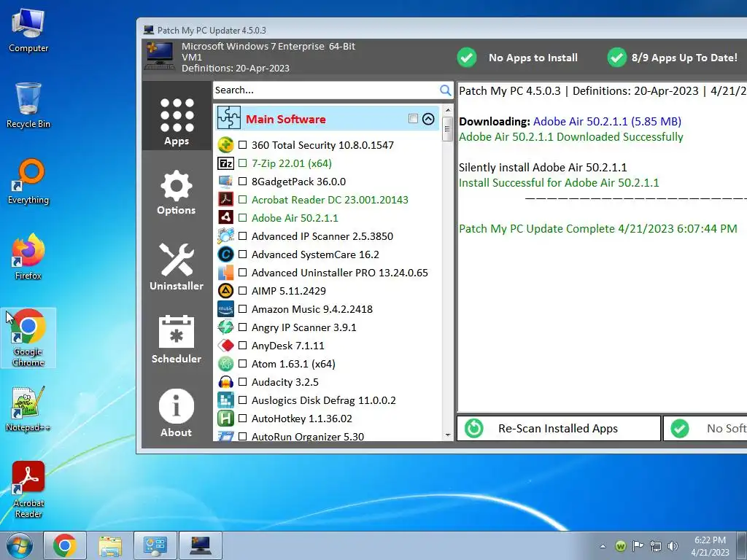Click the 8GadgetPack app icon
The width and height of the screenshot is (747, 560).
225,182
